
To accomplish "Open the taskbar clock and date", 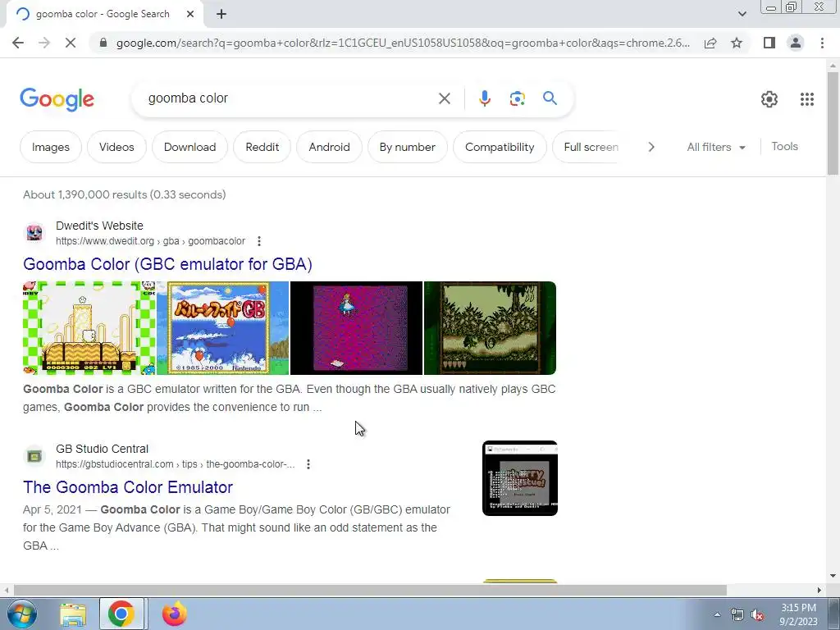I will [798, 614].
